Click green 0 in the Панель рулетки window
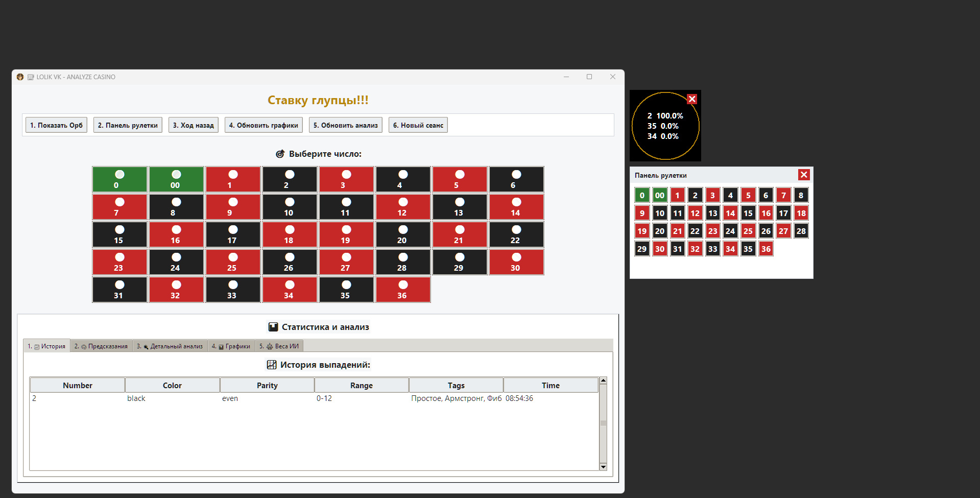The height and width of the screenshot is (498, 980). coord(642,195)
